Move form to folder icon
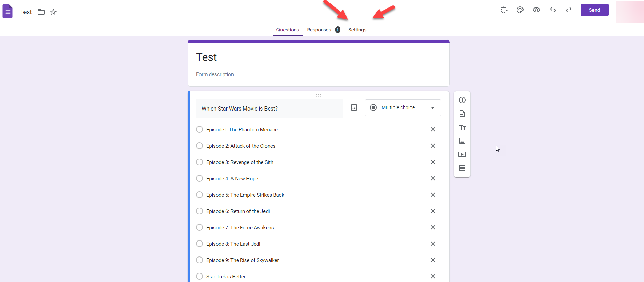Viewport: 644px width, 282px height. tap(41, 12)
